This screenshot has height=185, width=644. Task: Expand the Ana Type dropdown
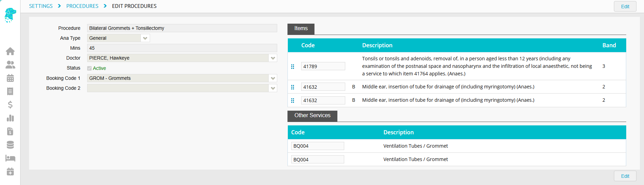(145, 38)
